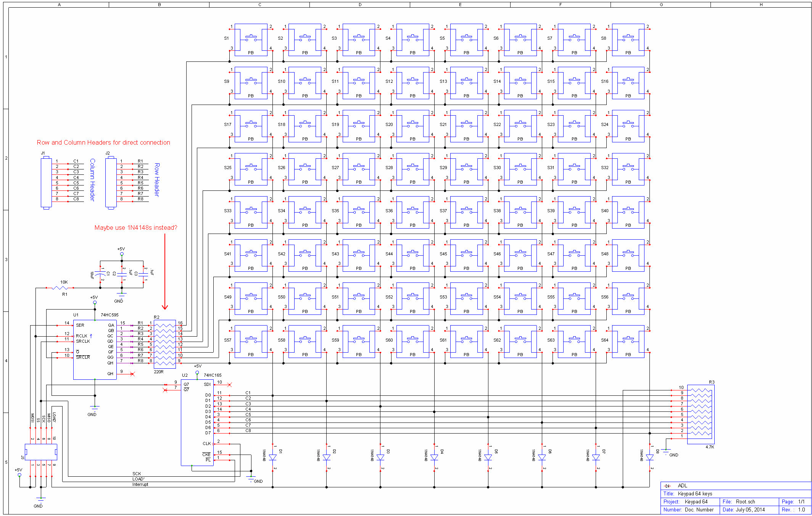
Task: Click the red annotation 'Maybe use 1N4148s instead?'
Action: point(136,227)
